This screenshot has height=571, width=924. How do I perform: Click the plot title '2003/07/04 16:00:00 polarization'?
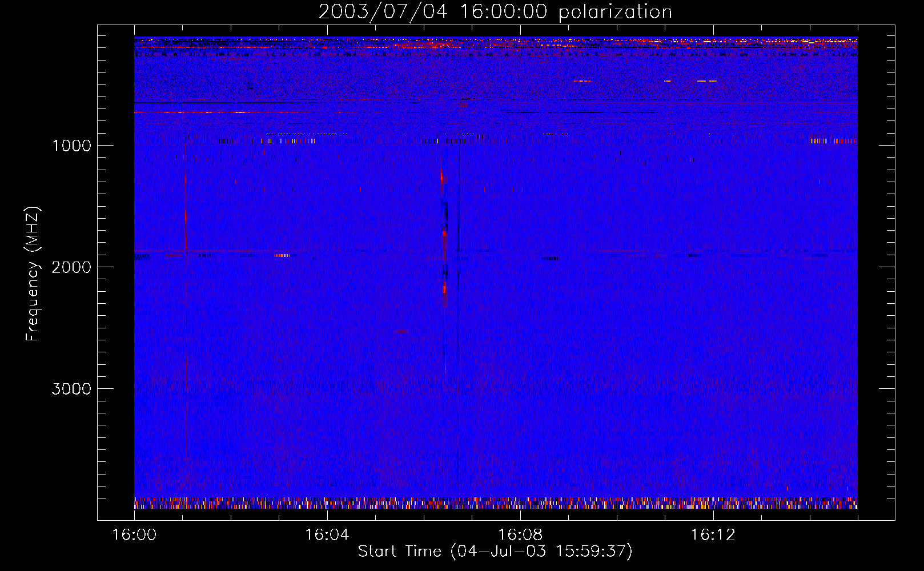(x=495, y=12)
